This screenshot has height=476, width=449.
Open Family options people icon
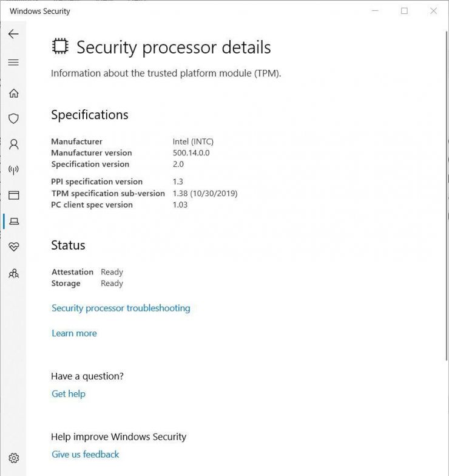pos(13,273)
